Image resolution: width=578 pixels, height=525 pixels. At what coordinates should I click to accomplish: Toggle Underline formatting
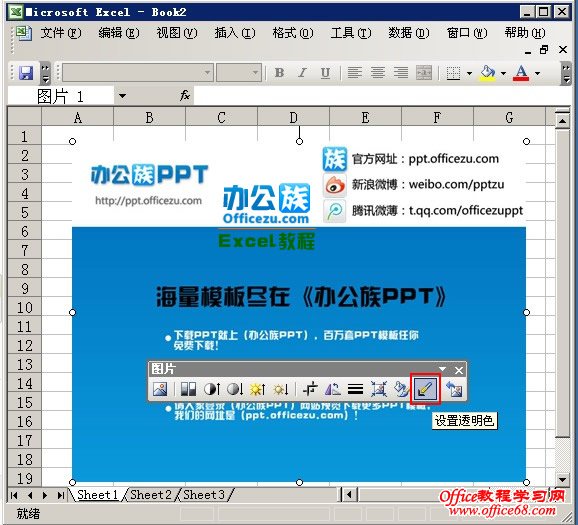[325, 73]
